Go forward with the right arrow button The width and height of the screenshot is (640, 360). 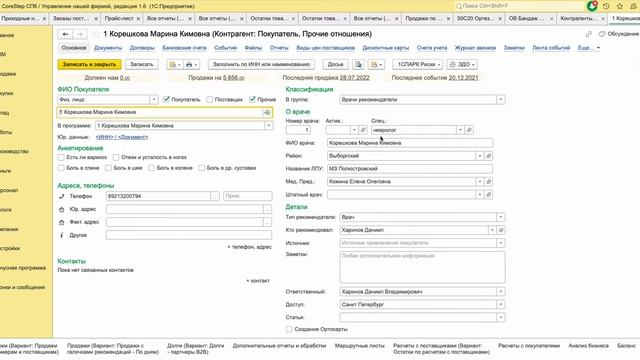80,34
